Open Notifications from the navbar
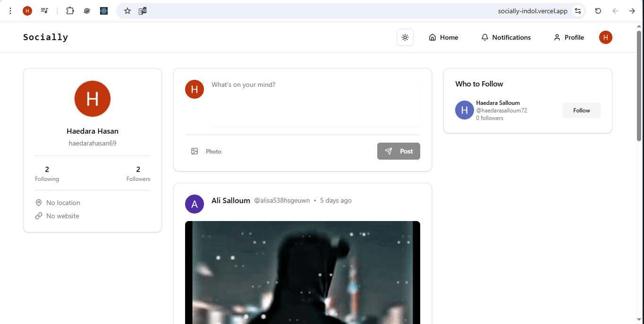 coord(506,37)
